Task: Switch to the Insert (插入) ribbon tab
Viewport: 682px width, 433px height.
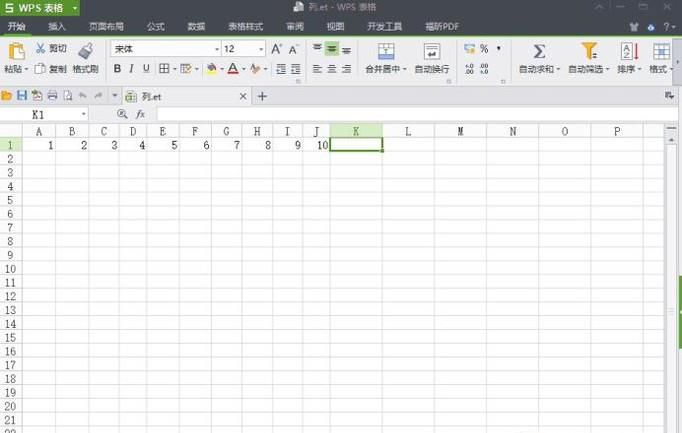Action: (57, 26)
